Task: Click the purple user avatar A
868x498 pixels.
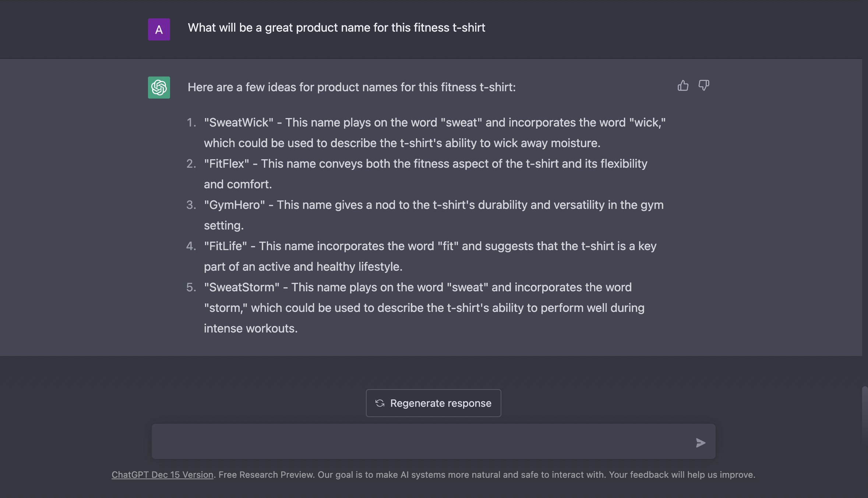Action: pos(159,29)
